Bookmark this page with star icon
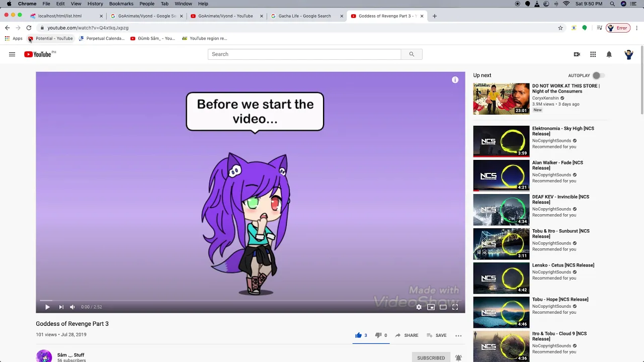This screenshot has width=644, height=362. 560,28
